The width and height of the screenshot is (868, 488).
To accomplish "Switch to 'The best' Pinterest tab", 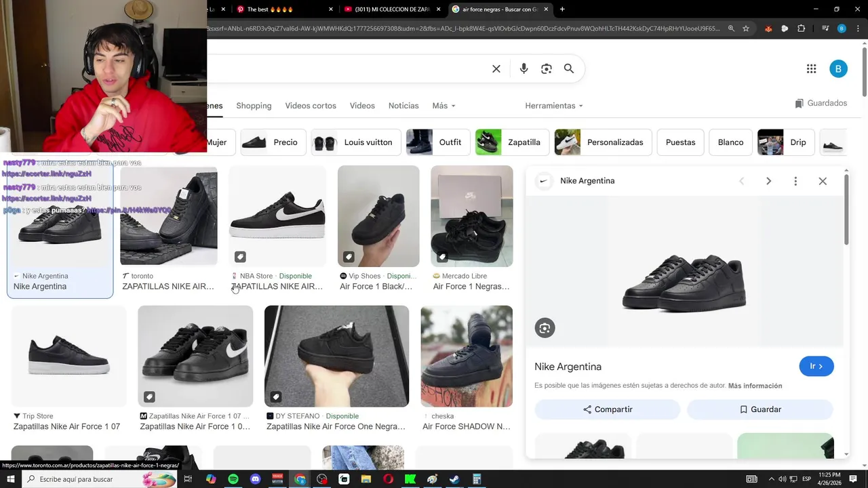I will point(285,9).
